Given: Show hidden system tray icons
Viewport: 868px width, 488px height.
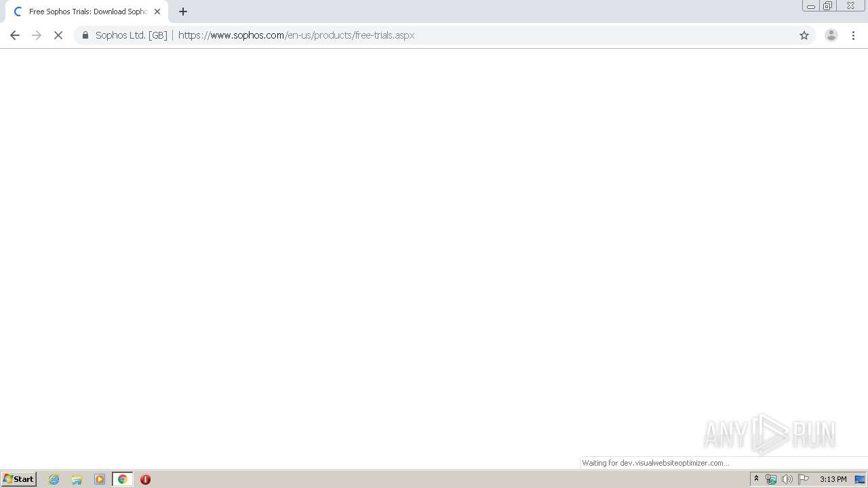Looking at the screenshot, I should pos(756,479).
